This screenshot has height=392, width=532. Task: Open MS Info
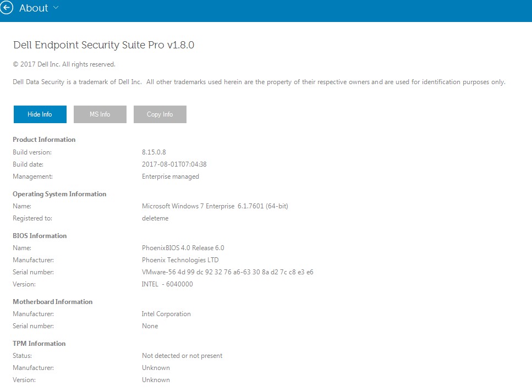100,114
